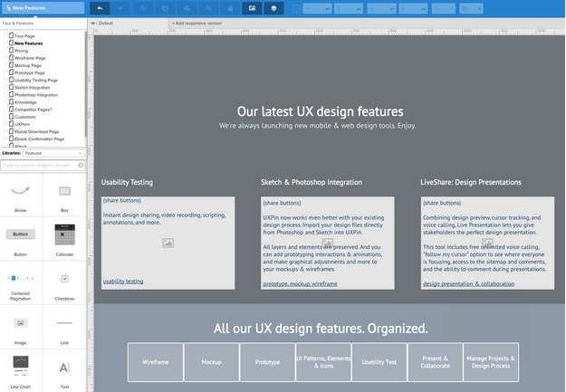Click into the width px field
Screen dimensions: 566x392
[x=317, y=8]
